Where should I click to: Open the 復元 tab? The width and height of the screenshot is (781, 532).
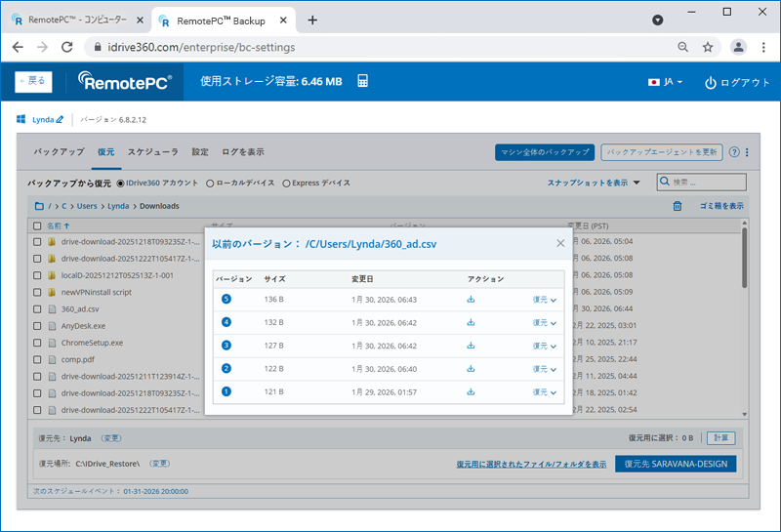105,152
